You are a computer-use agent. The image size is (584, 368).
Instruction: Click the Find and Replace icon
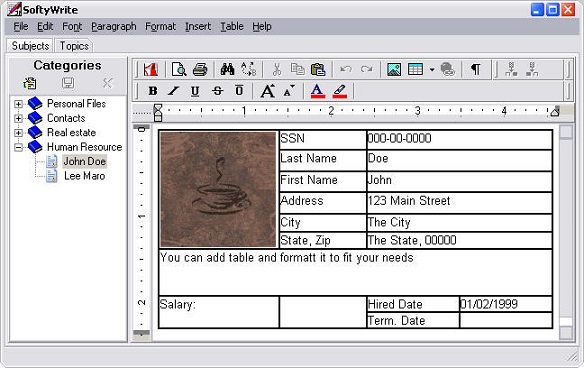click(248, 69)
